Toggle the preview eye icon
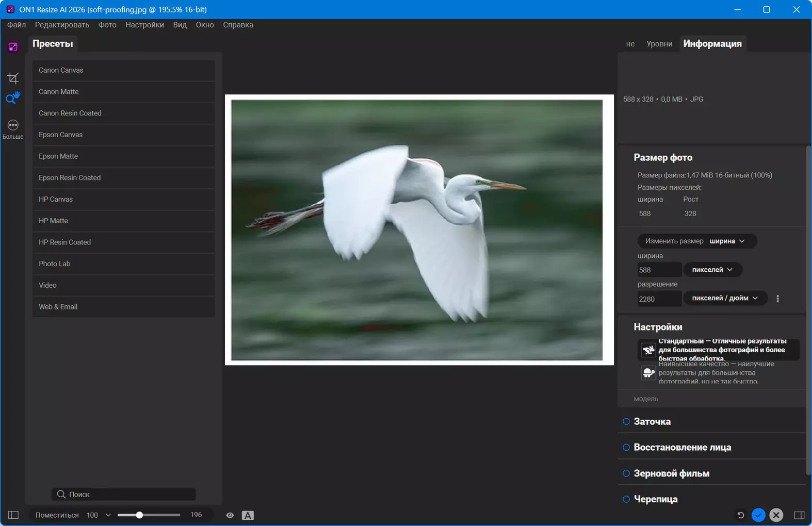The image size is (812, 526). pyautogui.click(x=230, y=515)
